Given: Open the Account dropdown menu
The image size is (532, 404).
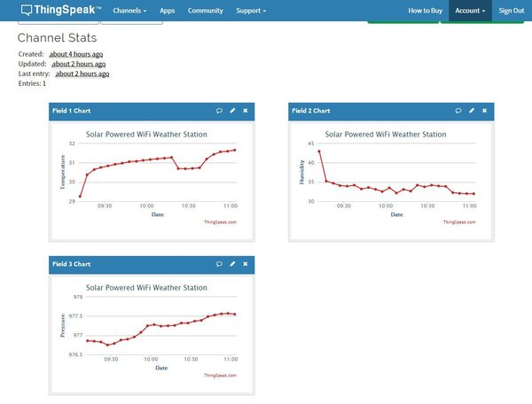Looking at the screenshot, I should tap(470, 11).
